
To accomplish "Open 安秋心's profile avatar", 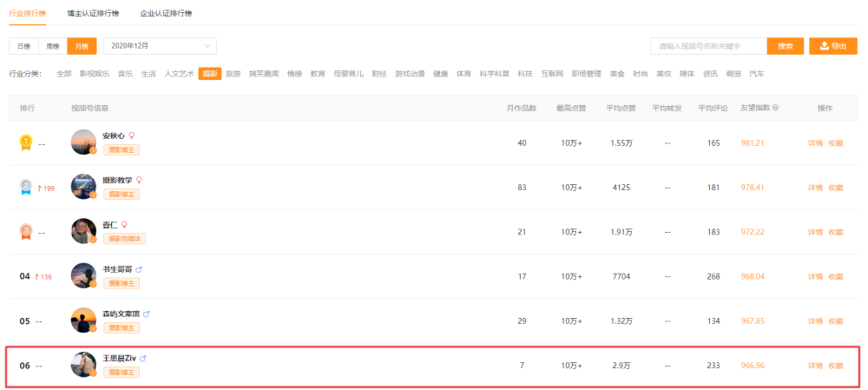I will [x=83, y=142].
